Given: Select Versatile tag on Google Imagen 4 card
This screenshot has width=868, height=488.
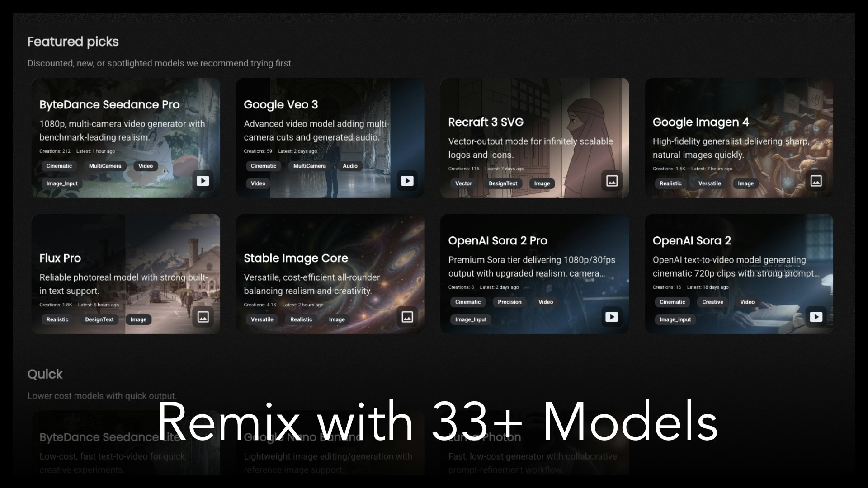Looking at the screenshot, I should 710,183.
